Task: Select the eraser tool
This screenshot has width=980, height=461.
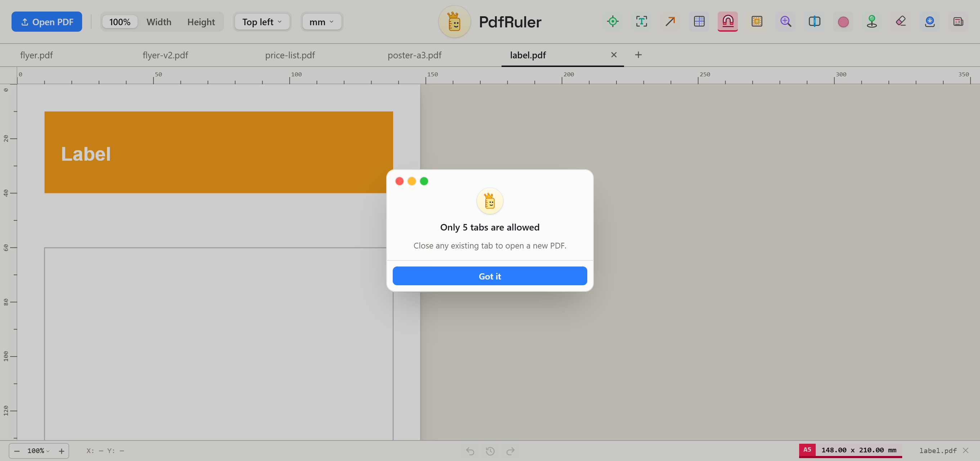Action: pyautogui.click(x=901, y=22)
